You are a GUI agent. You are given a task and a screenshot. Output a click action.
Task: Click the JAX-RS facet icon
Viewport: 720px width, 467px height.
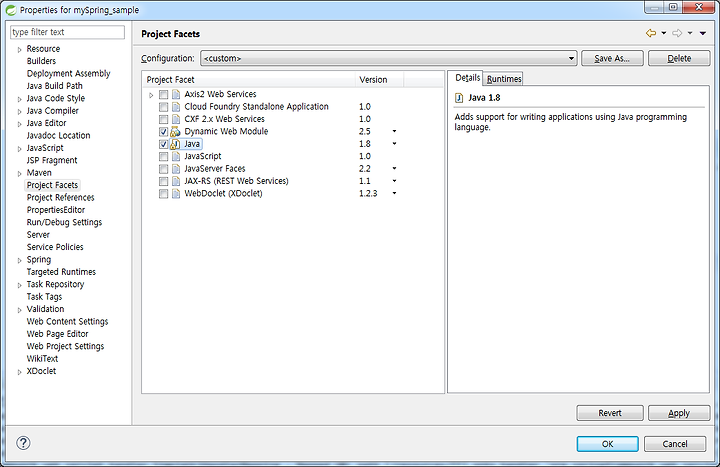click(x=176, y=181)
